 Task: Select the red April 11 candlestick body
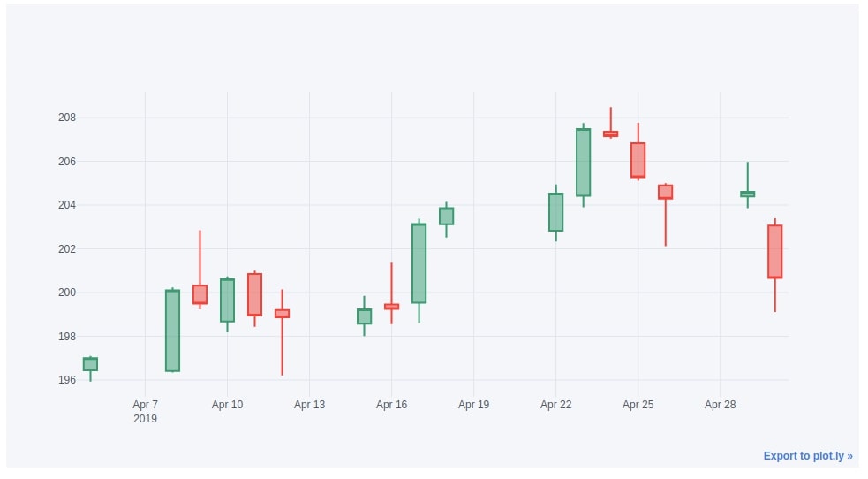click(254, 294)
